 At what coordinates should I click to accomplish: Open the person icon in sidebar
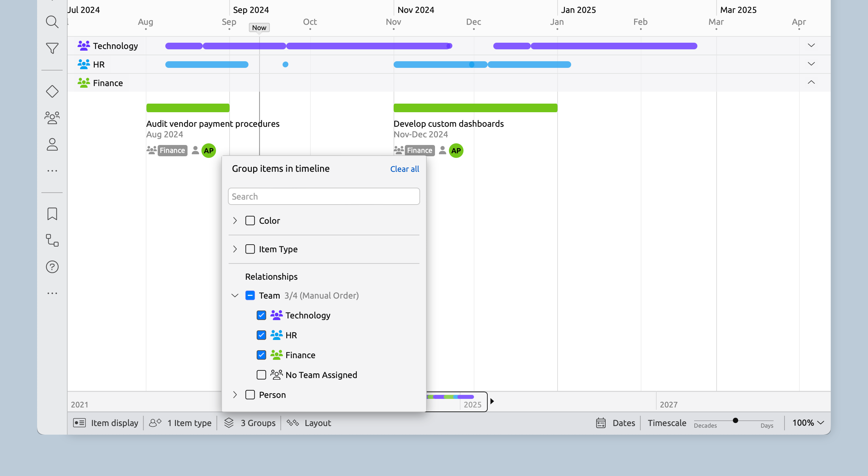(52, 144)
